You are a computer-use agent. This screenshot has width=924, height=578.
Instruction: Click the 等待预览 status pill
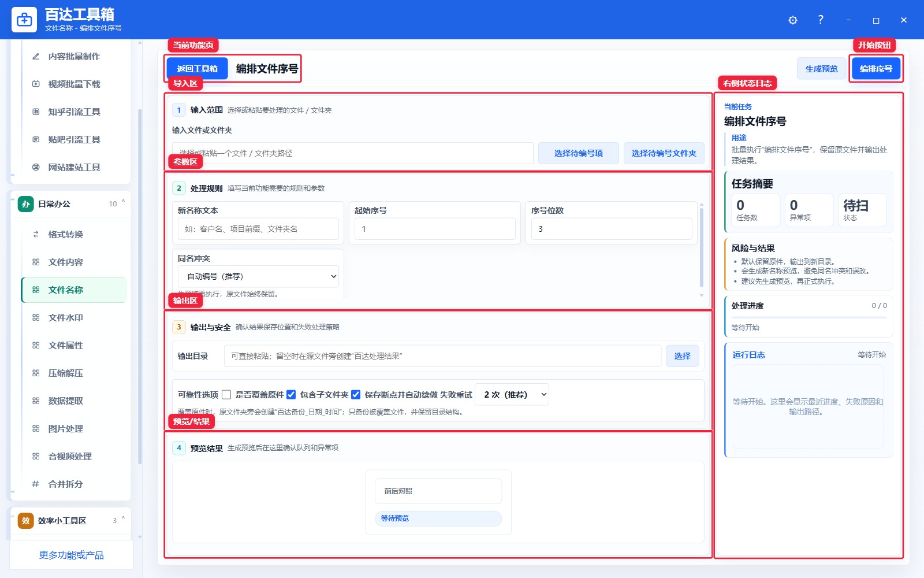pos(438,518)
